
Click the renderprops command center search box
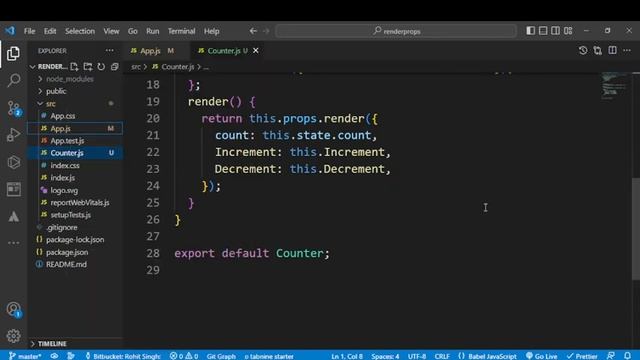click(x=396, y=31)
